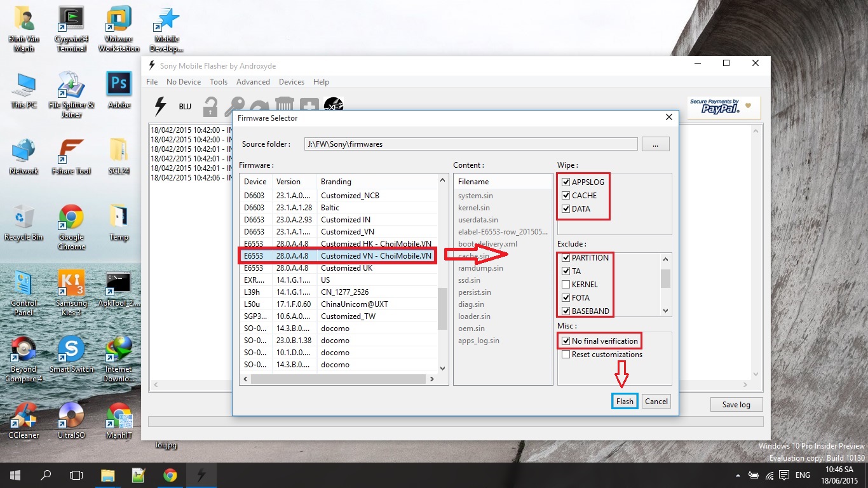Click the firmware list's horizontal scrollbar thumb
This screenshot has height=488, width=868.
point(337,379)
